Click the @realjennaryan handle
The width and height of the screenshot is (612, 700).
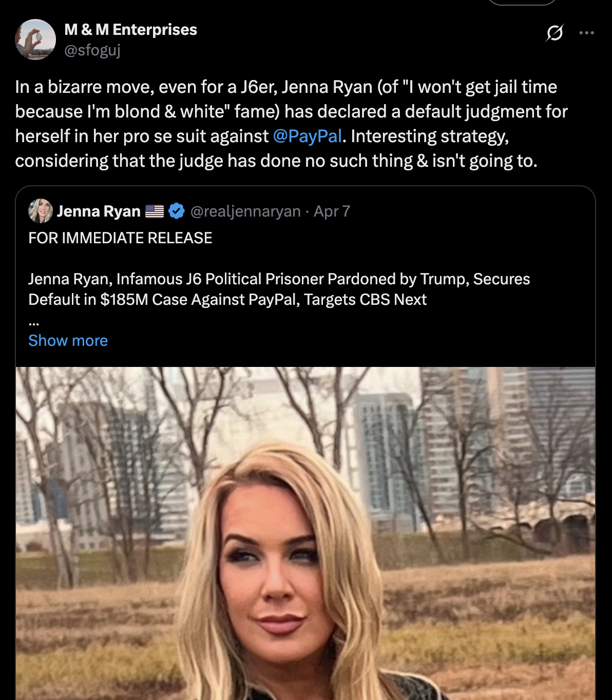pyautogui.click(x=245, y=211)
